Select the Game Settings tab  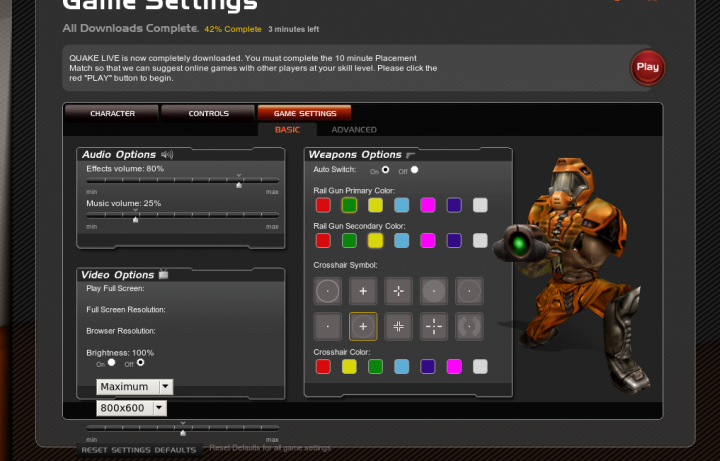click(x=304, y=113)
